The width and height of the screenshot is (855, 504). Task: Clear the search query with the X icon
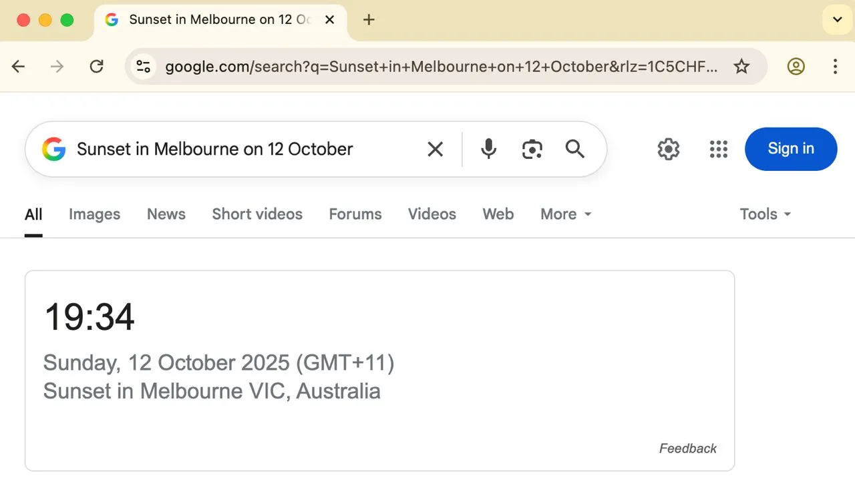click(x=435, y=149)
